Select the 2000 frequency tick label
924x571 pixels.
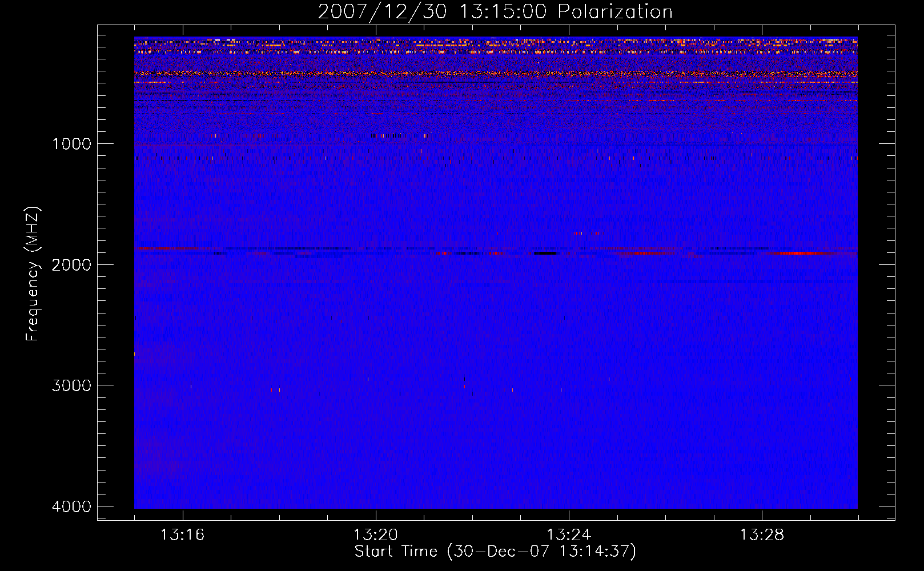point(72,265)
